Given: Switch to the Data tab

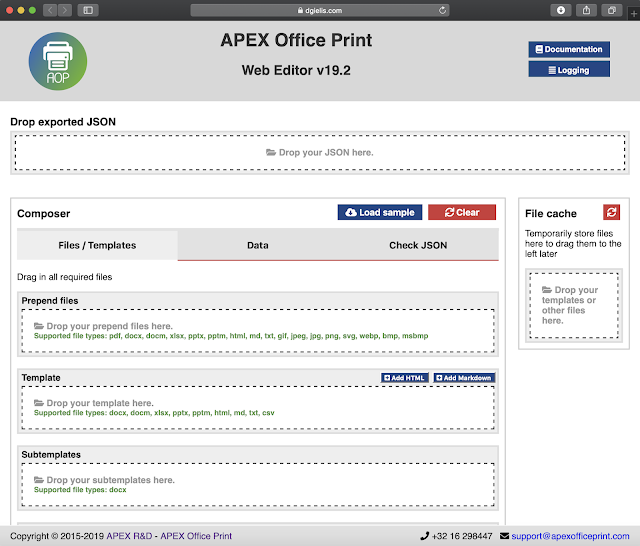Looking at the screenshot, I should 258,245.
